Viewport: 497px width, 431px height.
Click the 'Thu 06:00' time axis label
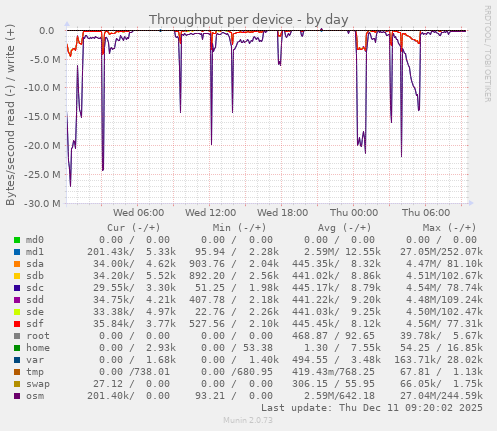426,213
